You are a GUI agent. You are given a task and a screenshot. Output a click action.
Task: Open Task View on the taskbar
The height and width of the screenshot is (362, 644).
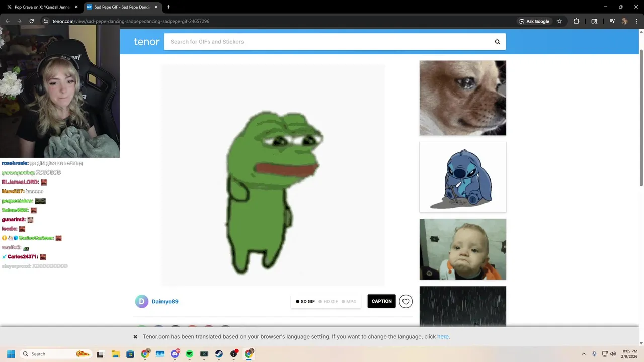click(x=100, y=354)
